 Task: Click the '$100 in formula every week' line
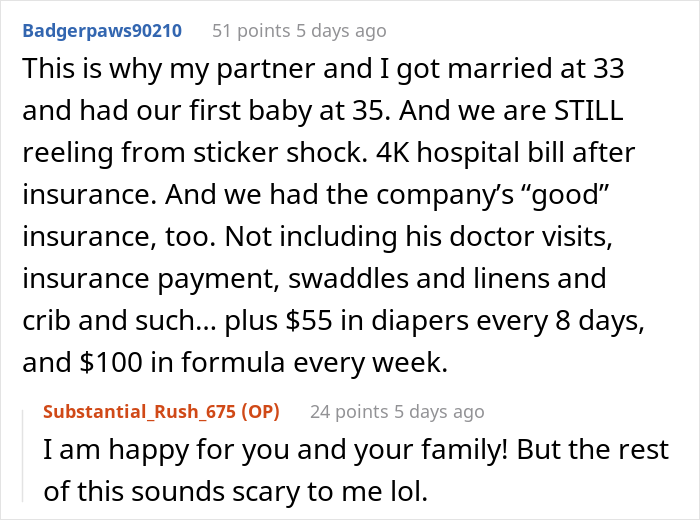235,362
